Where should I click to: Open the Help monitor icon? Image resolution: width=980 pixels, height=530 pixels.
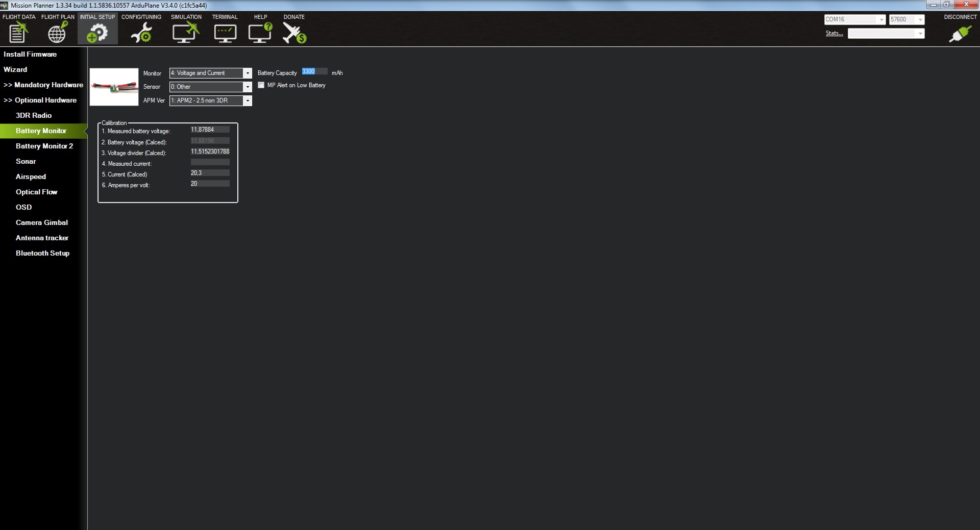pos(260,33)
